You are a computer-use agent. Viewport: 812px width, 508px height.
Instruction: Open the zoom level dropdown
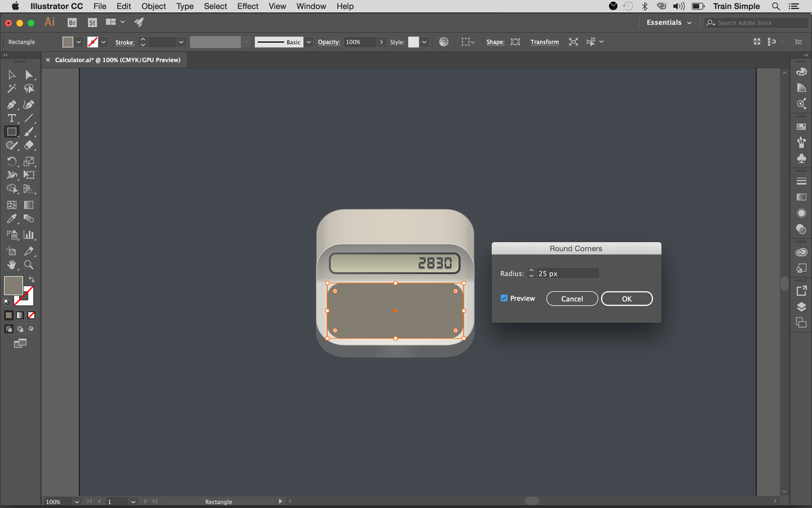[x=76, y=502]
